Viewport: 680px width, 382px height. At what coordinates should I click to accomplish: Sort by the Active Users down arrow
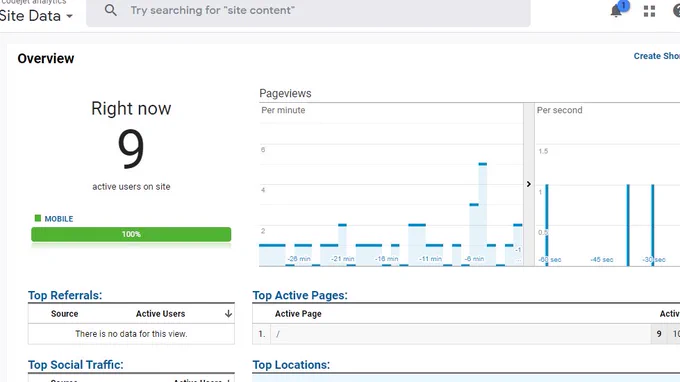tap(228, 313)
